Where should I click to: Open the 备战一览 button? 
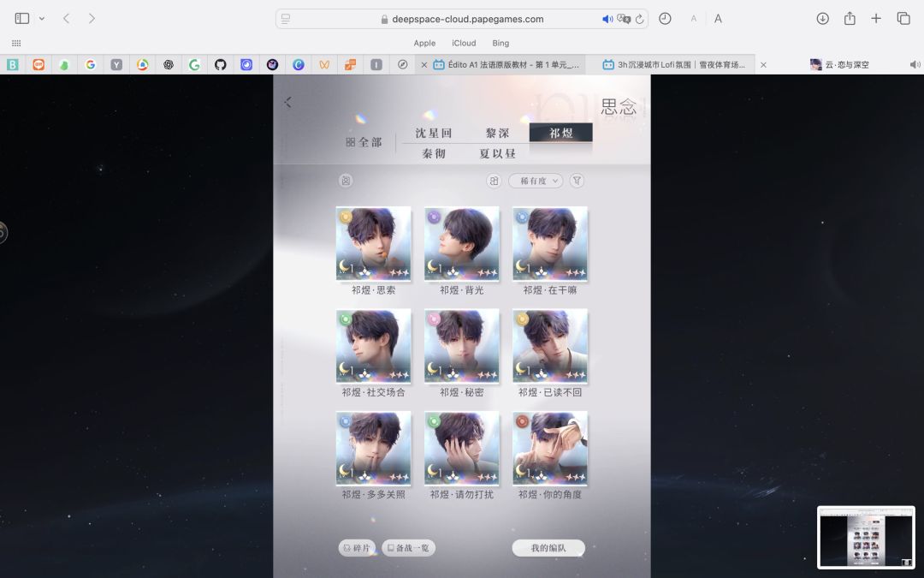(x=409, y=548)
